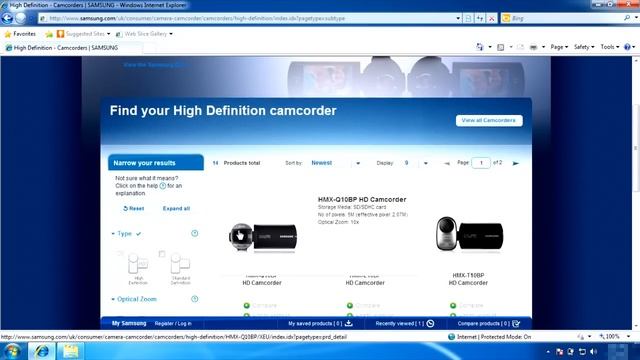Click the Compare products checklist icon
Viewport: 640px width, 360px height.
[x=516, y=323]
